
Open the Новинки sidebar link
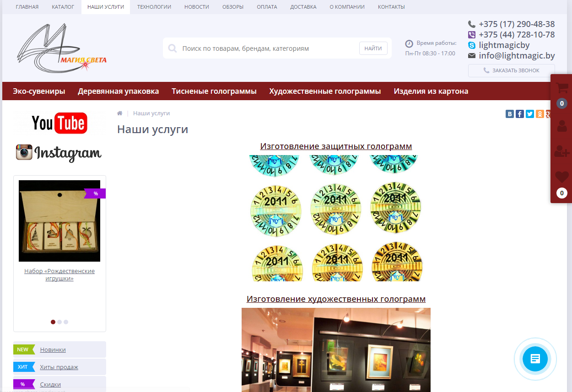coord(53,349)
